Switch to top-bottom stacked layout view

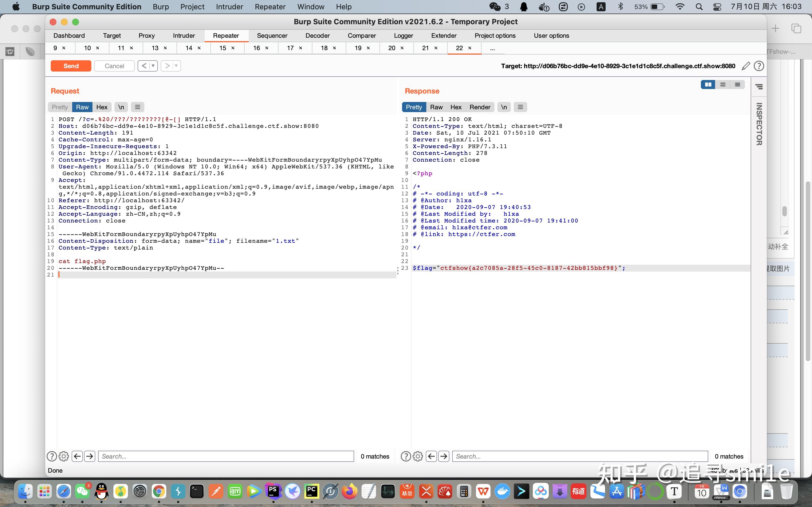coord(723,84)
